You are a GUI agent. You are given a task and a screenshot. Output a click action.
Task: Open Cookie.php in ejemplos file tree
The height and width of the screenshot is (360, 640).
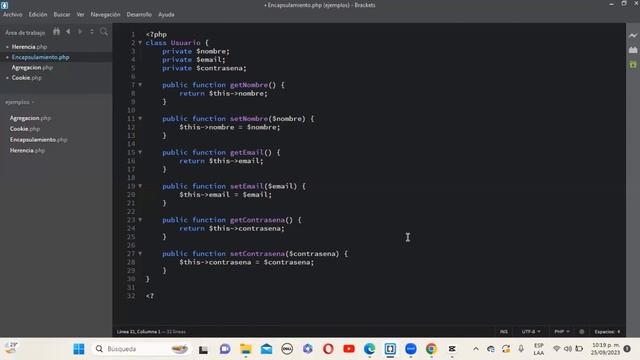pos(25,129)
